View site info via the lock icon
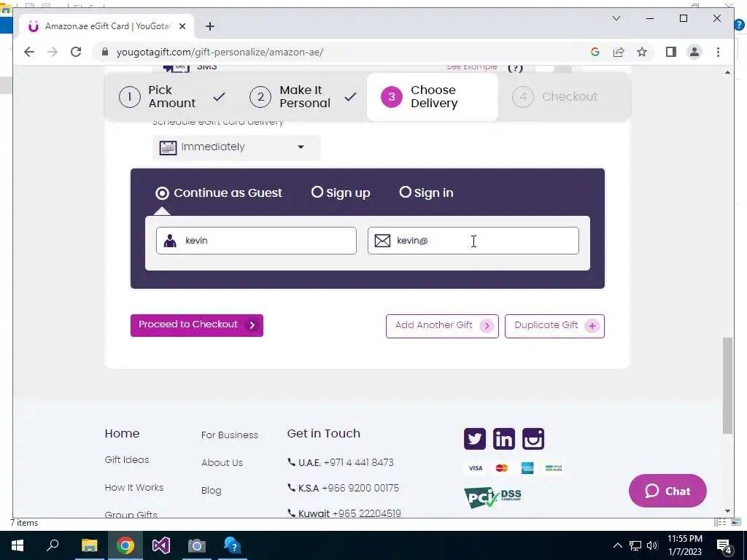 tap(105, 52)
